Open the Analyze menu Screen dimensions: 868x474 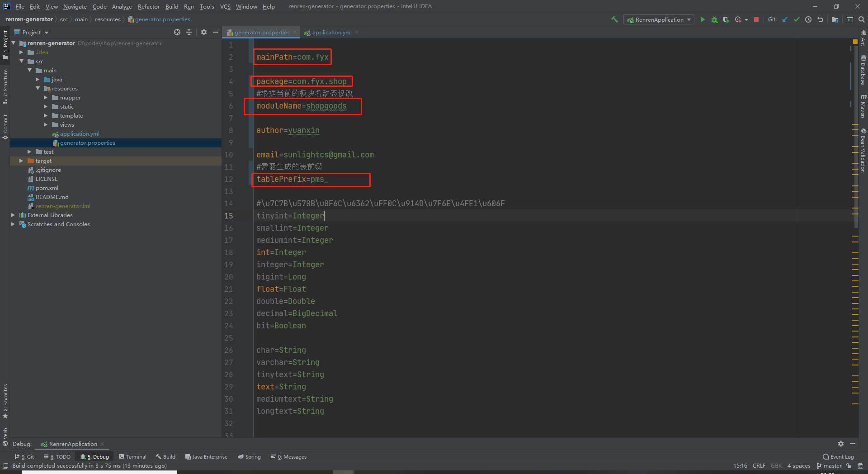122,6
